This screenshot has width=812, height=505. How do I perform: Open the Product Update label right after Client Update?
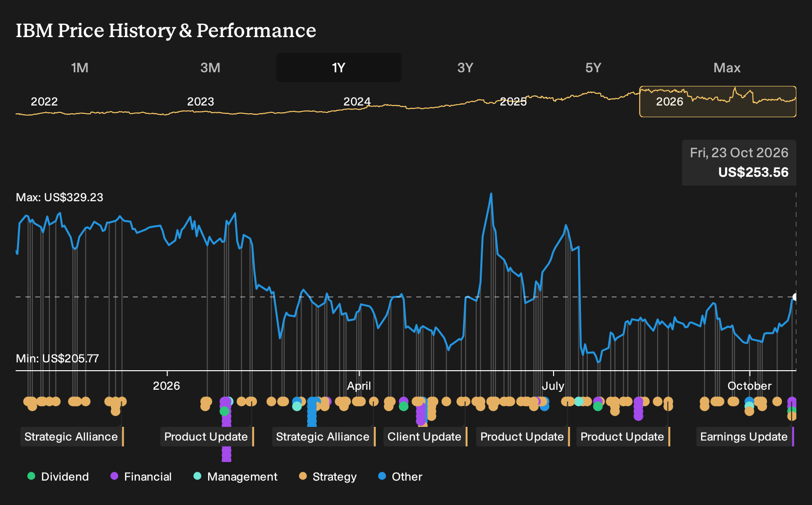pos(523,437)
